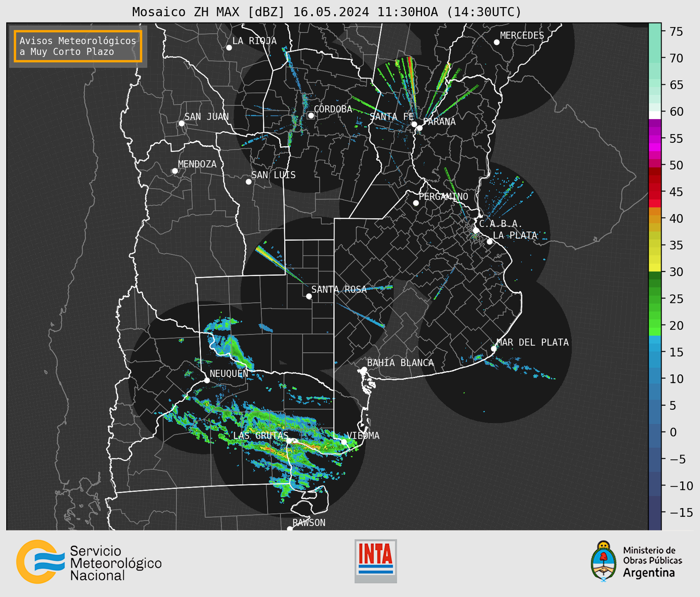Select the LA PLATA city marker

(490, 242)
